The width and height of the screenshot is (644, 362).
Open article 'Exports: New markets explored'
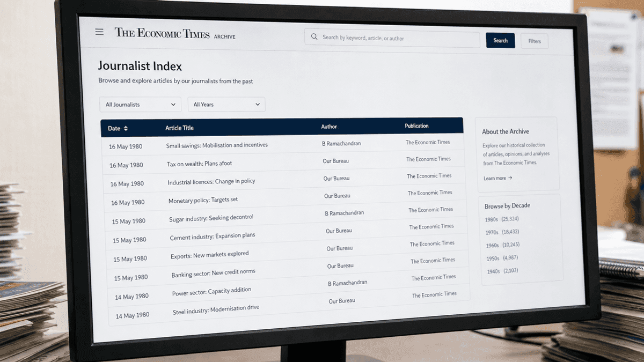point(210,255)
